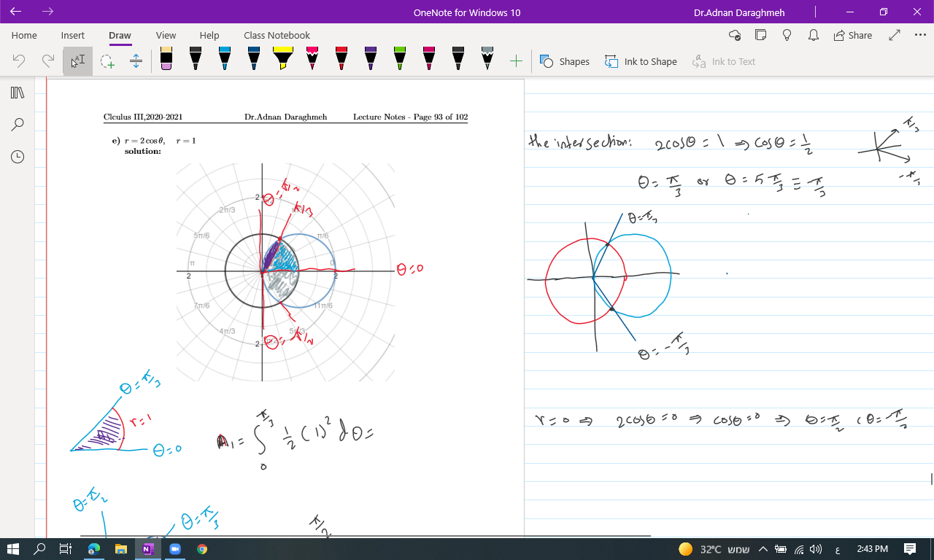Image resolution: width=934 pixels, height=560 pixels.
Task: Add a new pen with the plus button
Action: click(x=516, y=61)
